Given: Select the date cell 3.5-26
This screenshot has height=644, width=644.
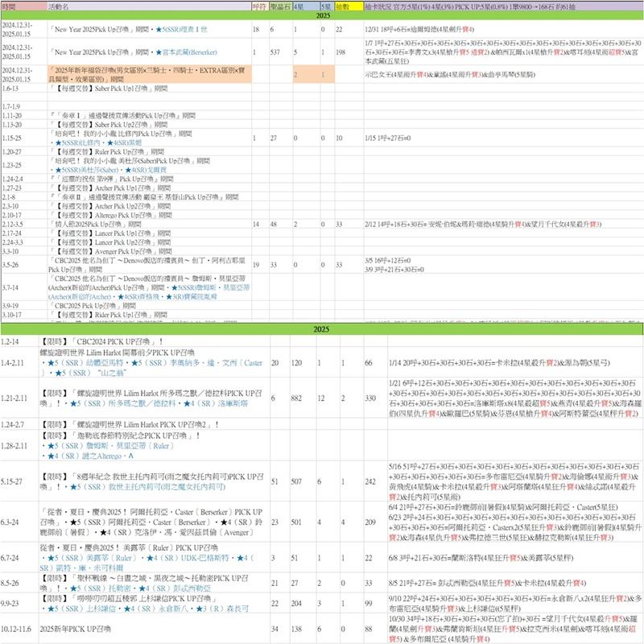Looking at the screenshot, I should tap(24, 265).
